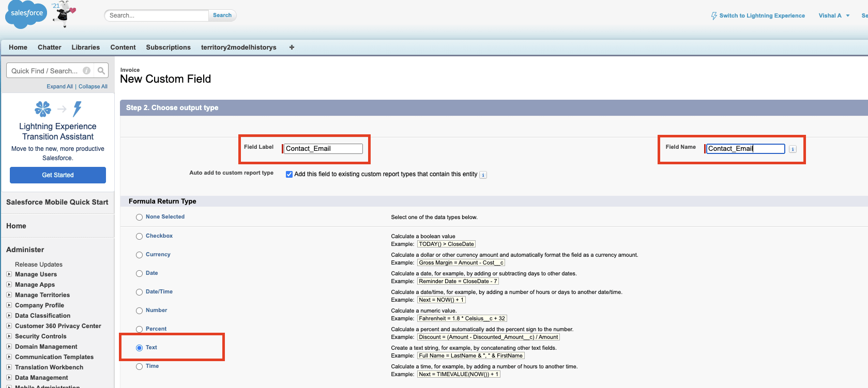Viewport: 868px width, 388px height.
Task: Expand the Data Classification tree node
Action: pyautogui.click(x=9, y=316)
